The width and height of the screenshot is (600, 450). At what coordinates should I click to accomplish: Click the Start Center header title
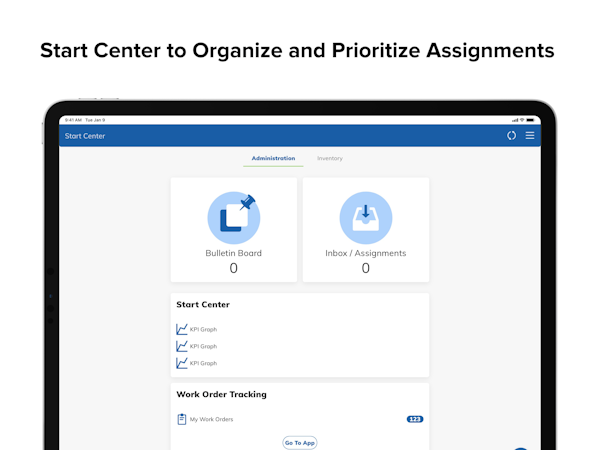[x=85, y=136]
